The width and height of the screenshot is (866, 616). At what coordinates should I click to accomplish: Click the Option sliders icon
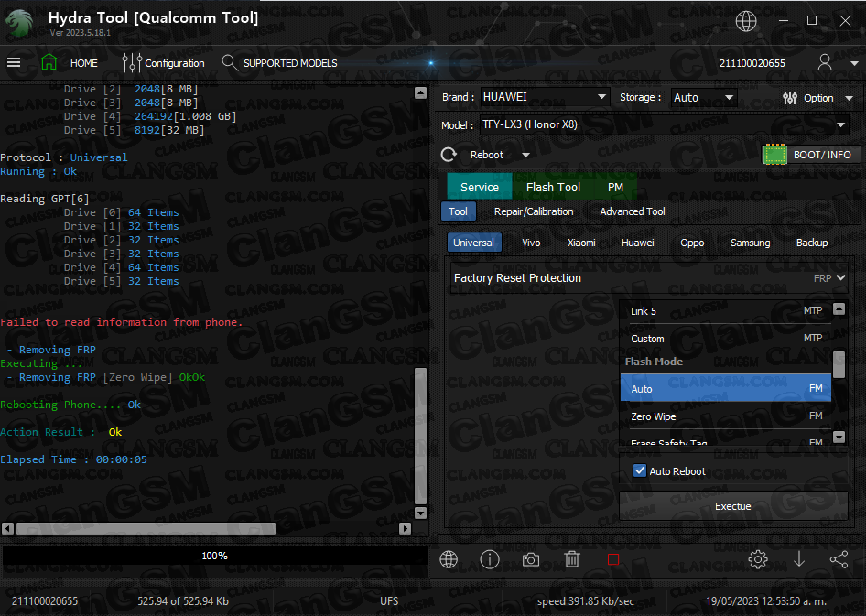coord(790,98)
